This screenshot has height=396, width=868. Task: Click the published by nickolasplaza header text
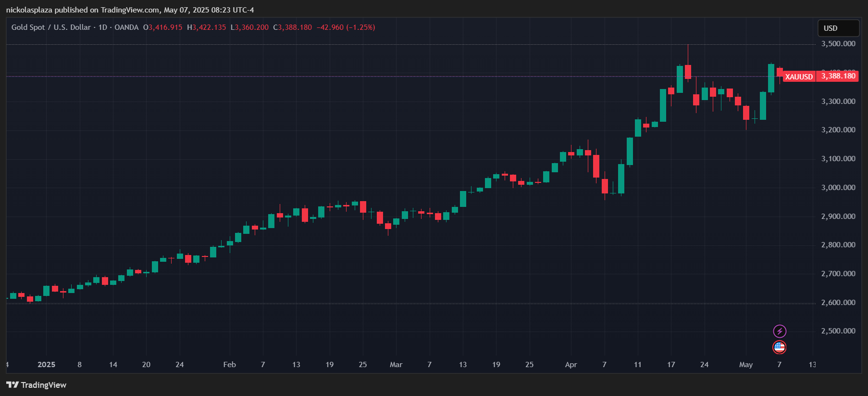tap(130, 10)
